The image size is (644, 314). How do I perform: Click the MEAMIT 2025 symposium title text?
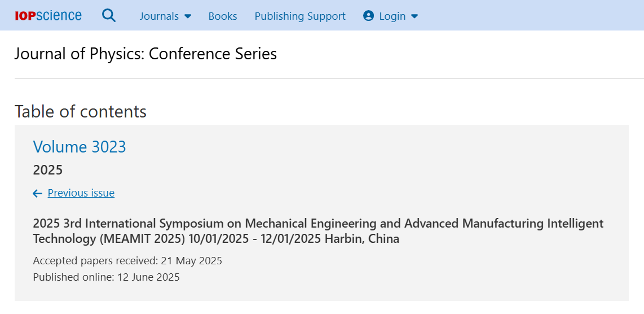(318, 231)
